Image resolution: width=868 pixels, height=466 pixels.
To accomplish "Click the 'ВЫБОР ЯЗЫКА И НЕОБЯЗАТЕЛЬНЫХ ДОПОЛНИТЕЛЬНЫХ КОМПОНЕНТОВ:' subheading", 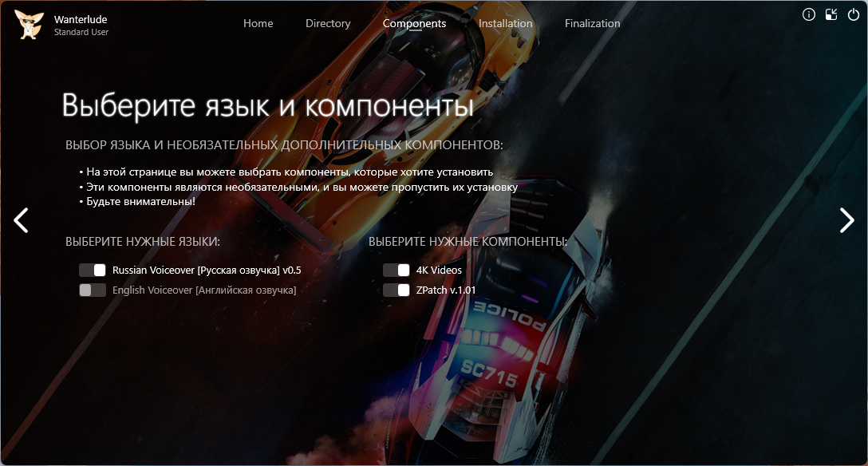I will (x=284, y=145).
